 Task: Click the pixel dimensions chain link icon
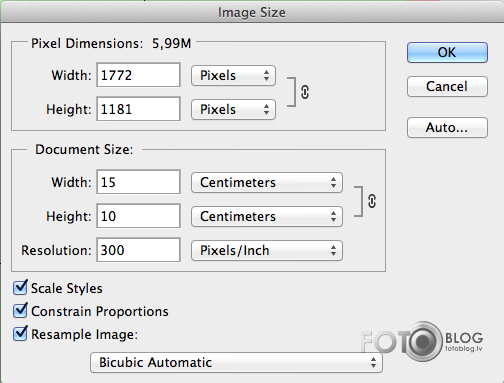tap(305, 92)
